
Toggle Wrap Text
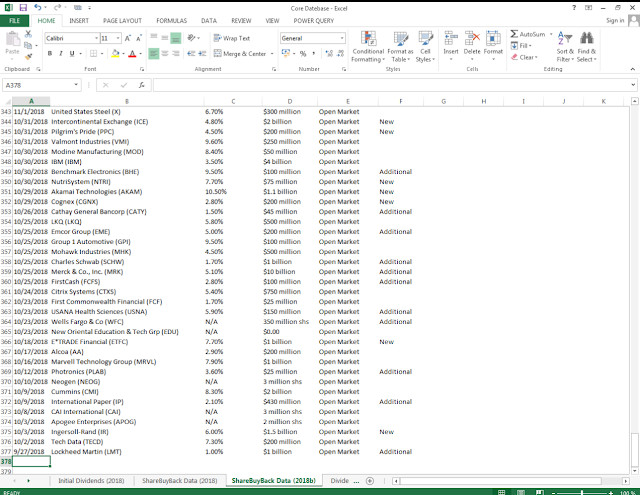coord(232,38)
